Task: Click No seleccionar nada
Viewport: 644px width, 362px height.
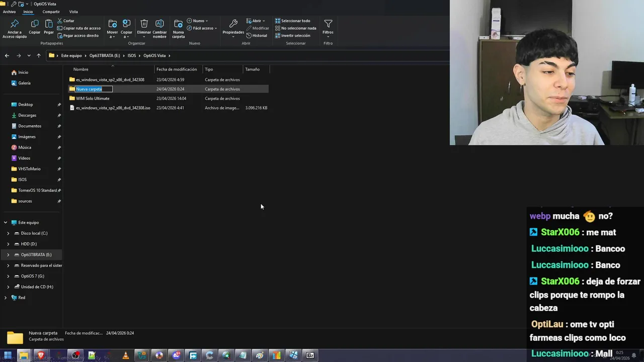Action: click(295, 28)
